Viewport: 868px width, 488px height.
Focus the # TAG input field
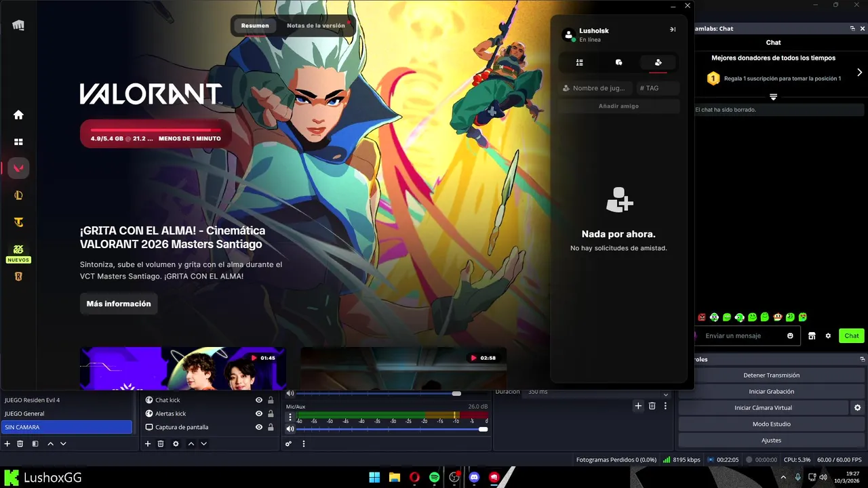658,88
